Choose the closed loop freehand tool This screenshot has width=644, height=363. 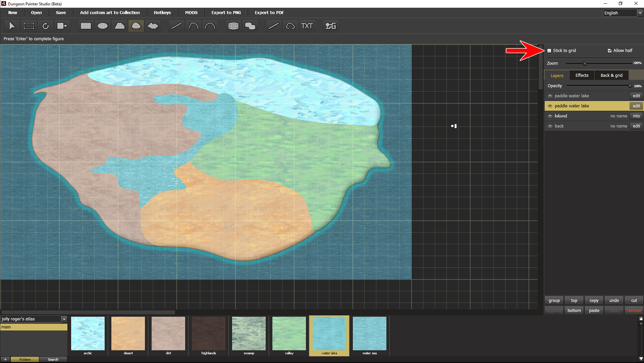[x=290, y=26]
